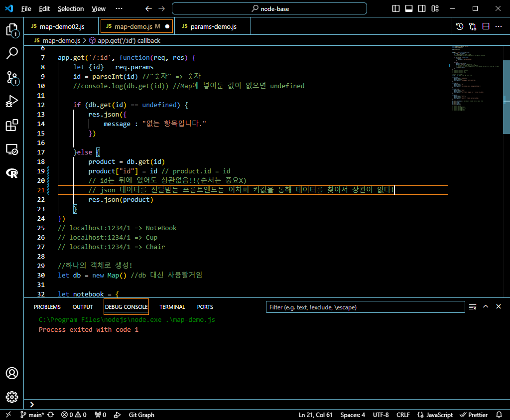Open Git Graph from status bar
Image resolution: width=510 pixels, height=420 pixels.
click(141, 415)
